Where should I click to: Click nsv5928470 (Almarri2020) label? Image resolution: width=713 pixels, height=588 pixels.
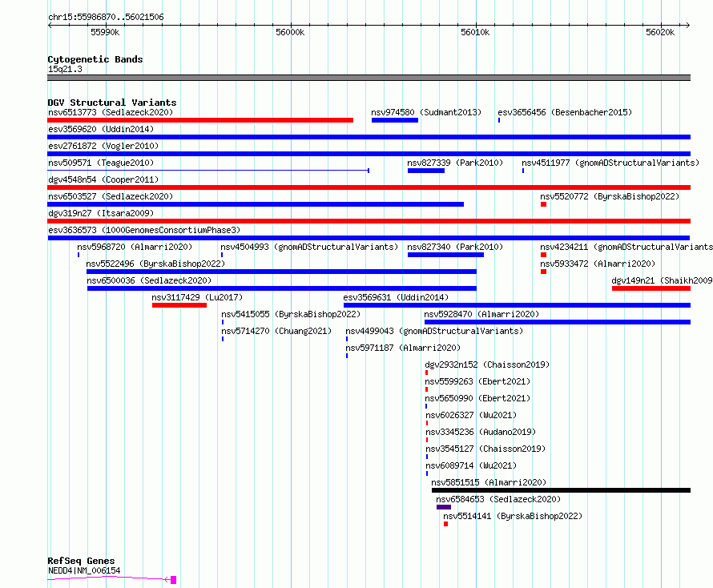481,314
